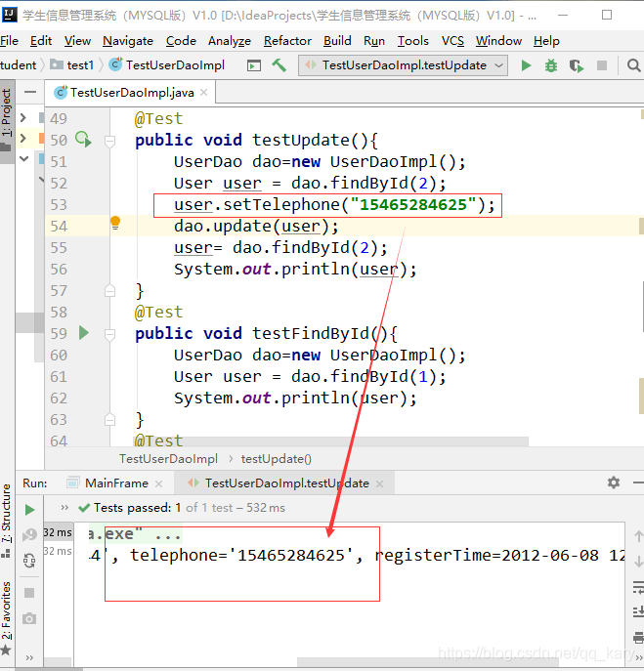Screen dimensions: 644x671
Task: Open the 7: Structure tool window
Action: pos(7,522)
